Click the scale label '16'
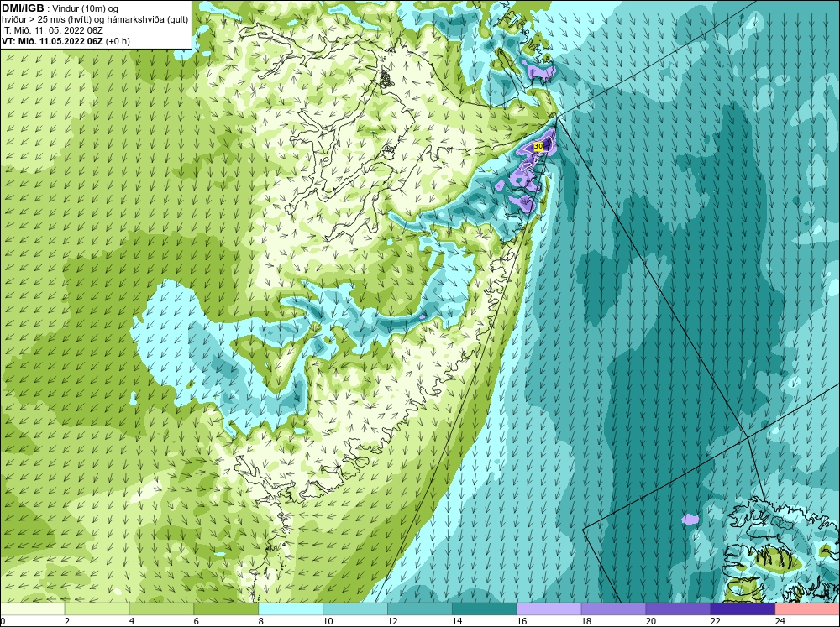This screenshot has width=840, height=627. point(522,621)
